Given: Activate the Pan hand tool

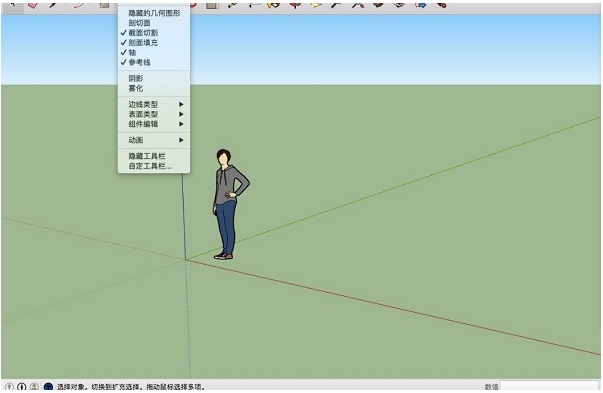Looking at the screenshot, I should (x=316, y=5).
